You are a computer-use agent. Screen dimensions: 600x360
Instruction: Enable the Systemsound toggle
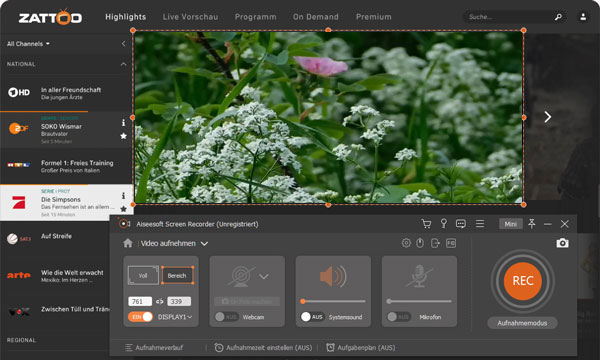click(x=313, y=317)
